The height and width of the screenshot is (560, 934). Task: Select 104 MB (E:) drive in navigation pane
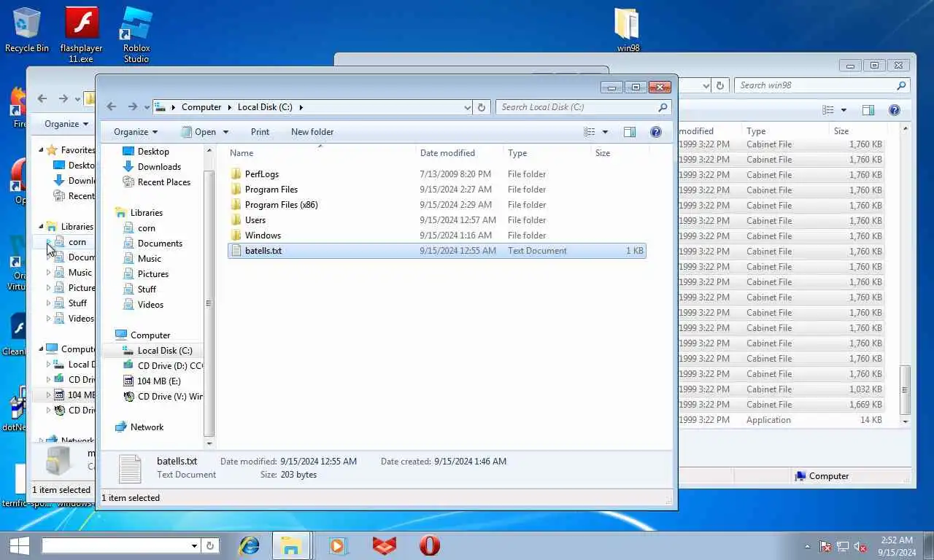[158, 381]
